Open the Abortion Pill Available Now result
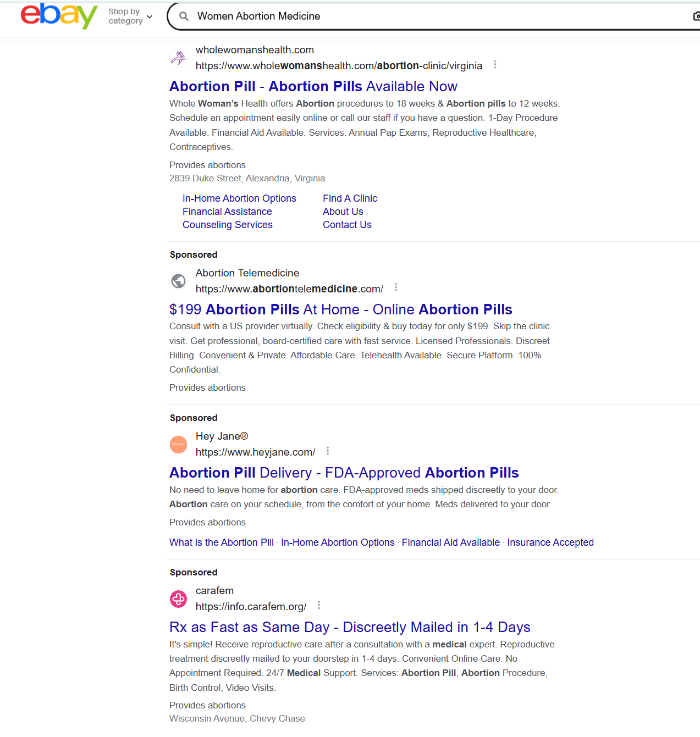The width and height of the screenshot is (700, 737). tap(313, 86)
